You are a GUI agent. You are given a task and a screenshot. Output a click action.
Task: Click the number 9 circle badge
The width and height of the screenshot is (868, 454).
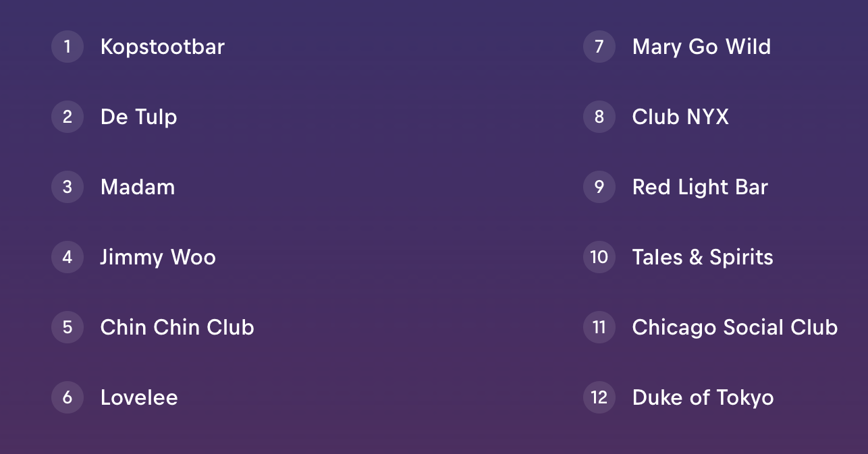click(x=599, y=187)
